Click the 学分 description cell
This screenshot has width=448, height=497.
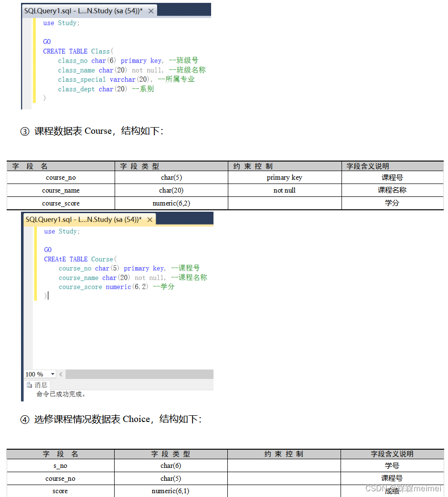(x=392, y=204)
